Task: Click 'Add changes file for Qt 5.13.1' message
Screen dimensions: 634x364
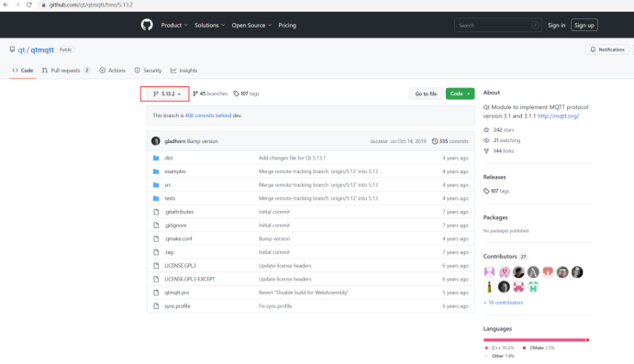Action: pos(292,158)
